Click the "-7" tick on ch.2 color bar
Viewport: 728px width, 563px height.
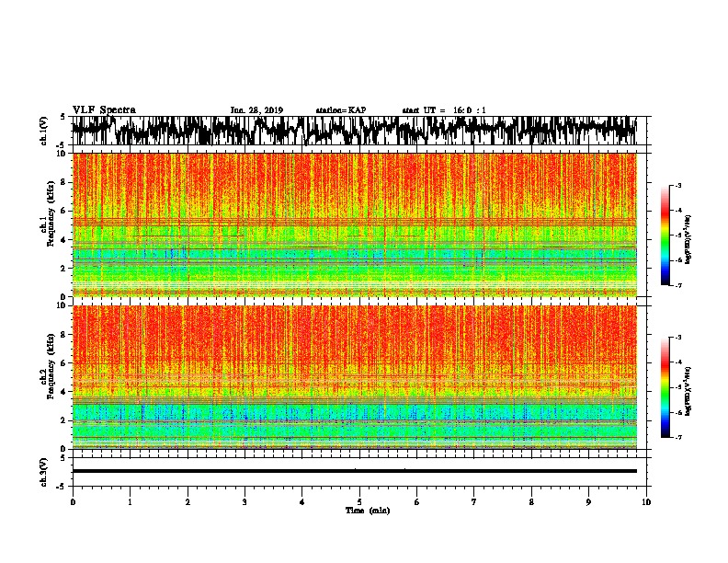click(x=677, y=438)
